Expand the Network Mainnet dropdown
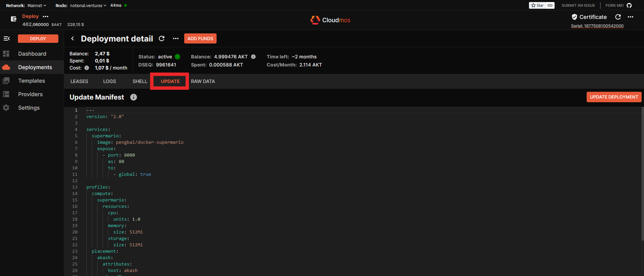The height and width of the screenshot is (276, 644). pyautogui.click(x=37, y=5)
